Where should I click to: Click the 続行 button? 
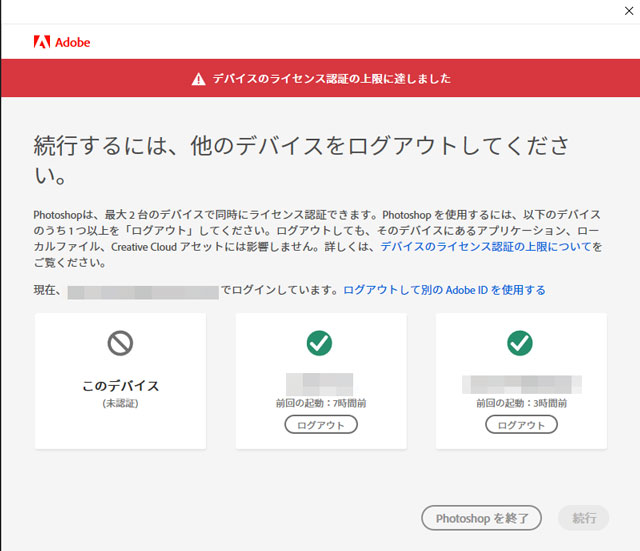pyautogui.click(x=584, y=518)
